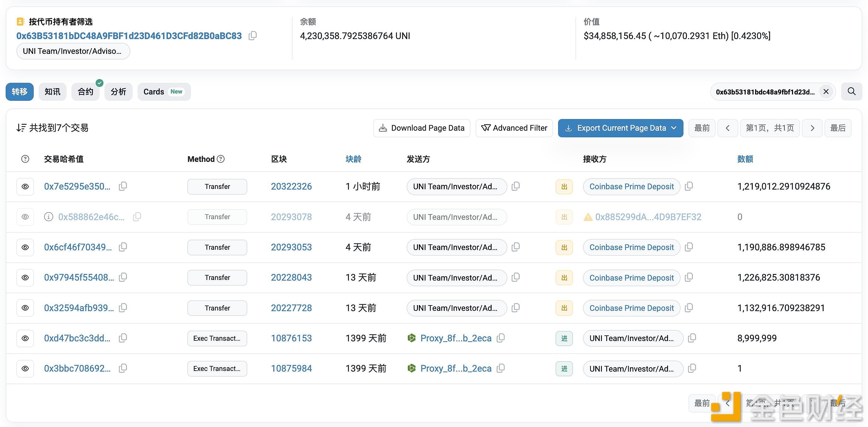The width and height of the screenshot is (868, 427).
Task: Copy sender address in block 20227728 row
Action: 516,307
